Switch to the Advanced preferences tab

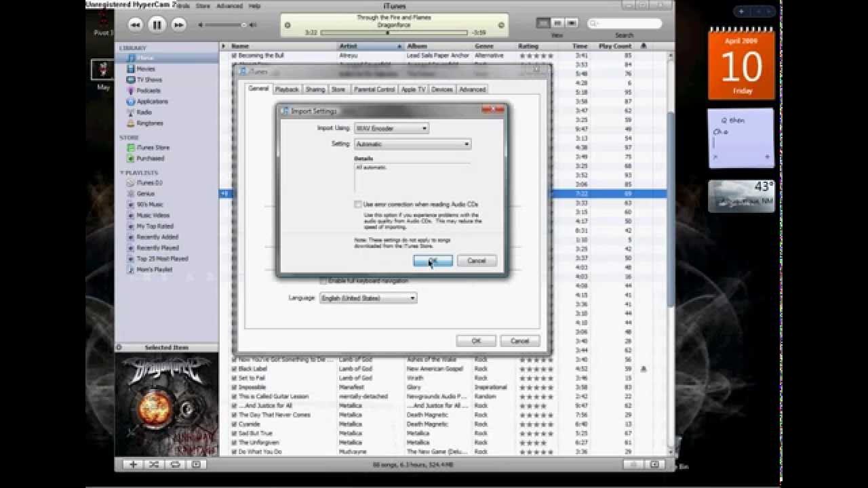(x=472, y=89)
